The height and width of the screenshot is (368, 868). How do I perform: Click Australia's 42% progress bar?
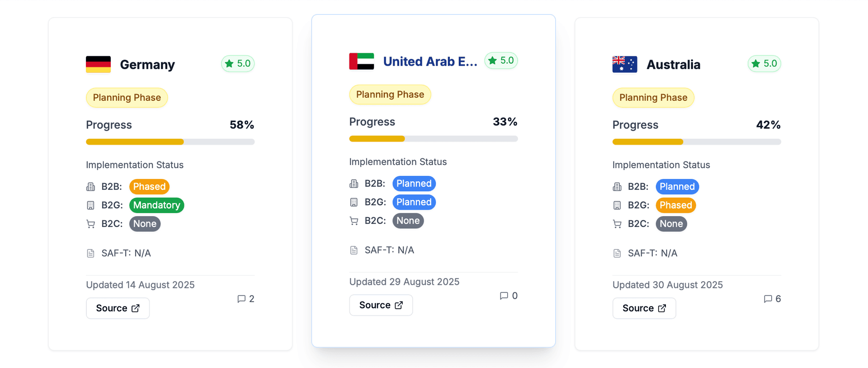[x=696, y=142]
